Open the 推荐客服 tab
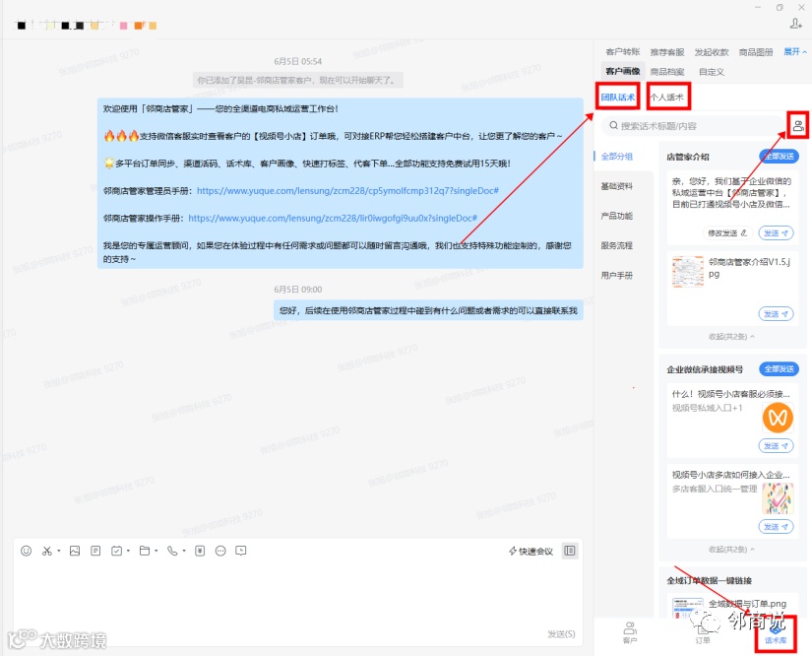Image resolution: width=812 pixels, height=656 pixels. (667, 52)
